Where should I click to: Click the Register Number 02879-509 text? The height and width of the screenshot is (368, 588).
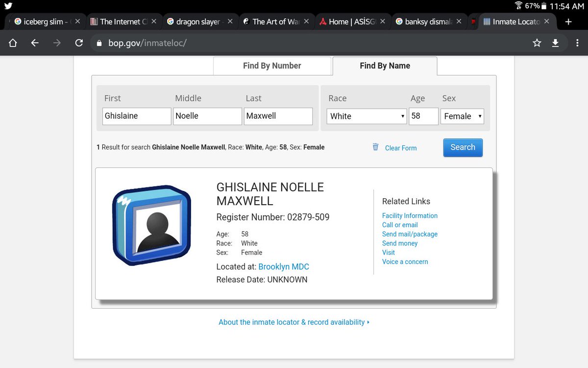click(273, 217)
